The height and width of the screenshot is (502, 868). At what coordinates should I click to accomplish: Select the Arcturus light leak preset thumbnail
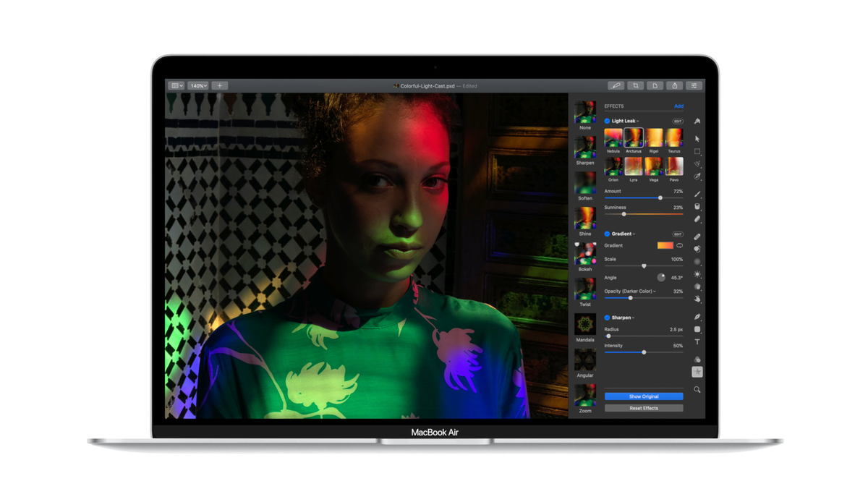[x=634, y=137]
